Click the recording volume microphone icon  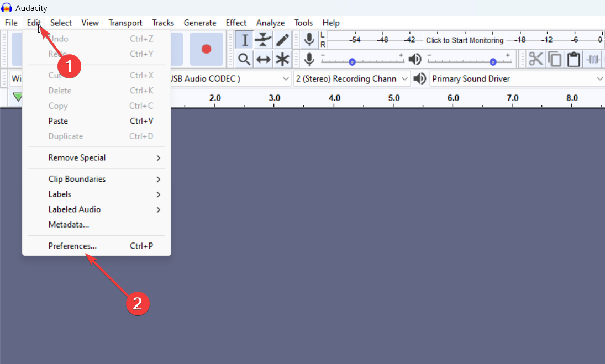coord(309,59)
